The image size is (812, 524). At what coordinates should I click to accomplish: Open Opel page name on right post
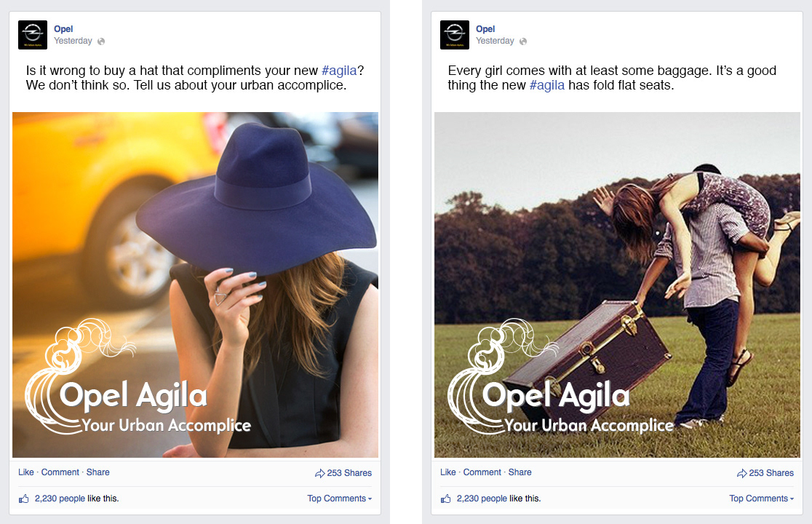(x=485, y=29)
